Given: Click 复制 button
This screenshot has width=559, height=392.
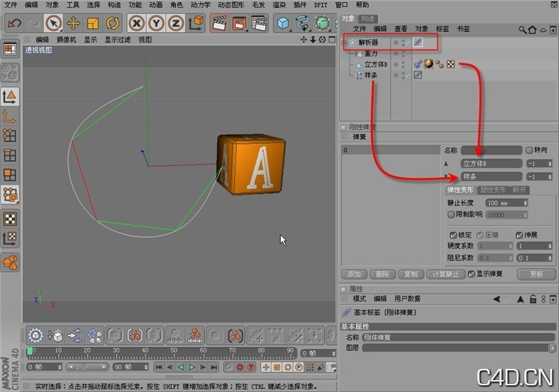Looking at the screenshot, I should pyautogui.click(x=411, y=274).
